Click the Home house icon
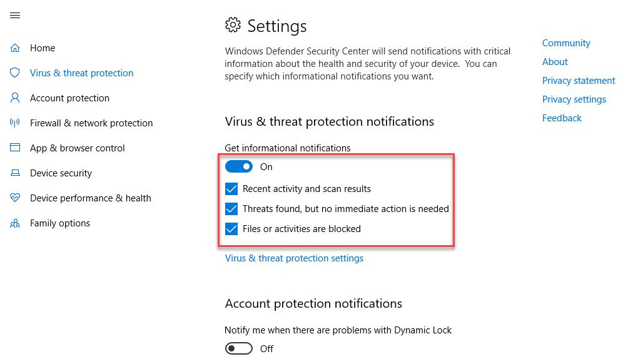Viewport: 638px width, 364px height. click(15, 48)
